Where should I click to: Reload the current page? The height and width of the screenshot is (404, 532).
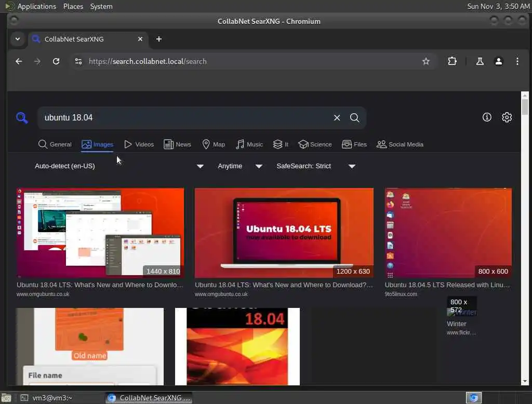(x=56, y=61)
